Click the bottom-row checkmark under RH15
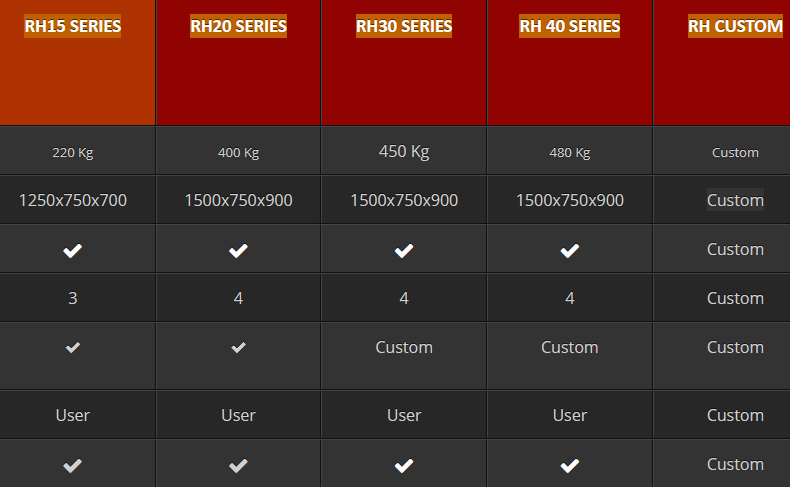Viewport: 790px width, 487px height. (72, 465)
